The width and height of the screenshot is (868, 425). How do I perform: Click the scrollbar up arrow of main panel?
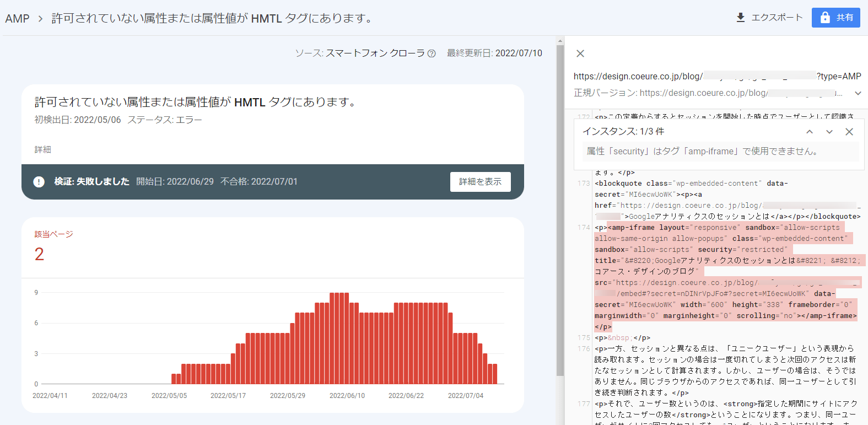tap(560, 41)
